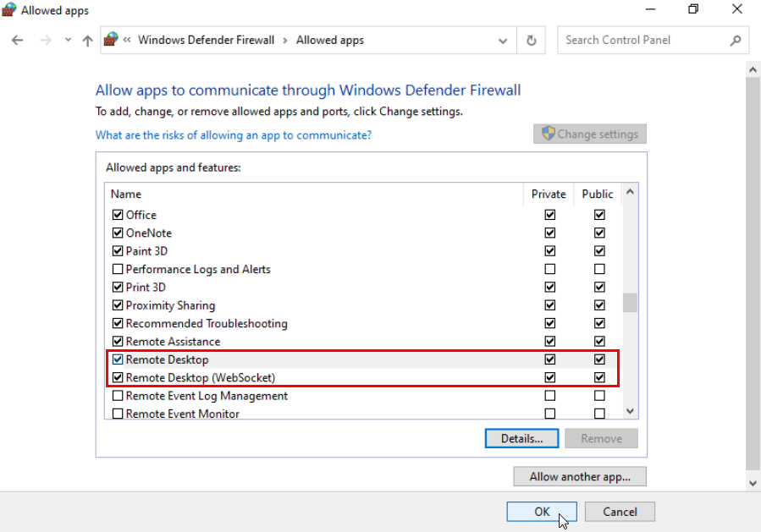Click the Private column header
This screenshot has width=761, height=532.
(549, 194)
